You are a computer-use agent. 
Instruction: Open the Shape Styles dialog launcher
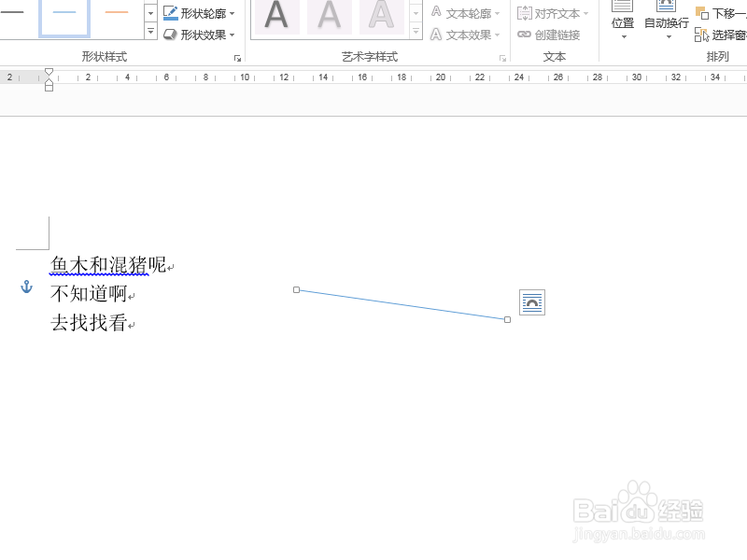pos(237,57)
